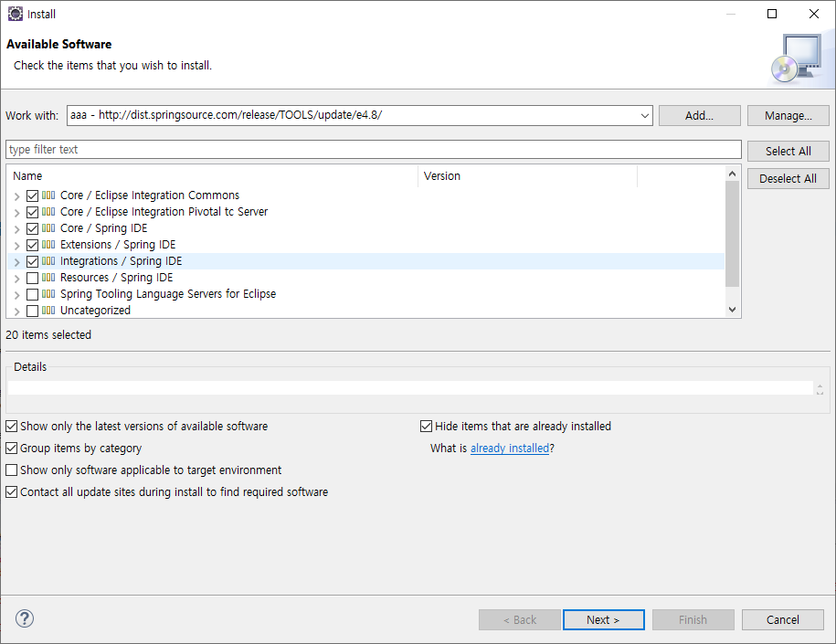Uncheck the Core / Spring IDE checkbox
836x644 pixels.
click(x=33, y=228)
